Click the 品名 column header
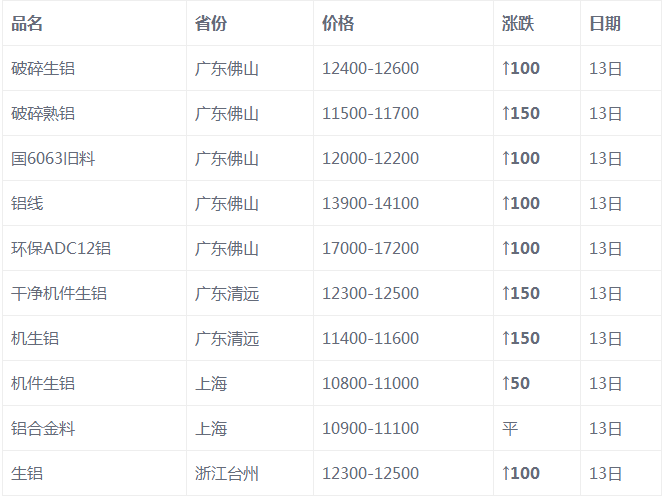 (x=27, y=24)
